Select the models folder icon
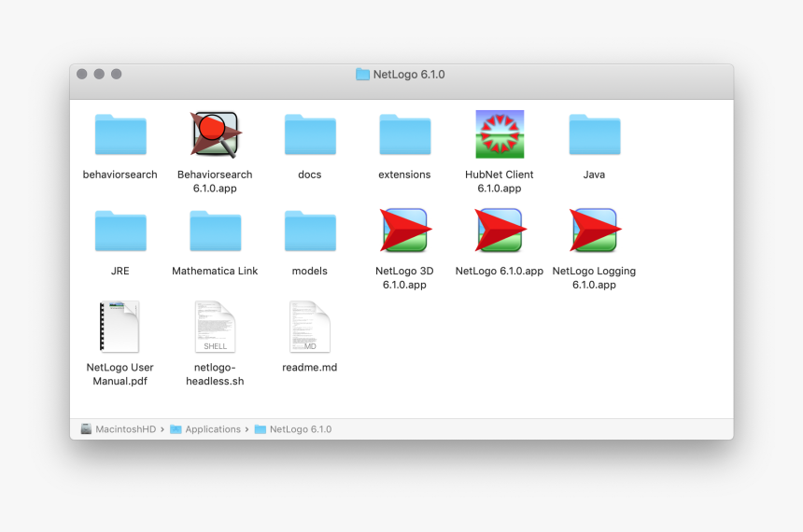803x532 pixels. [310, 231]
